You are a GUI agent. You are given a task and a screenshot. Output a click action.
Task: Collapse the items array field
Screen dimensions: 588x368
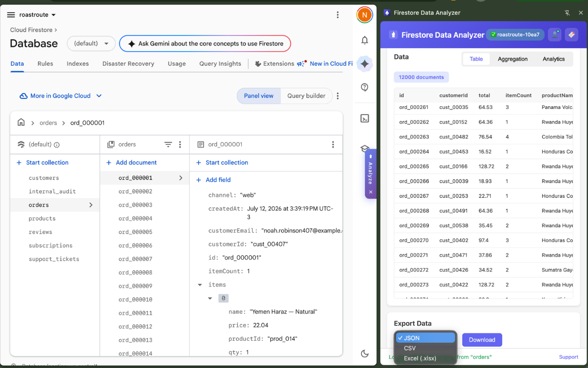(x=200, y=285)
